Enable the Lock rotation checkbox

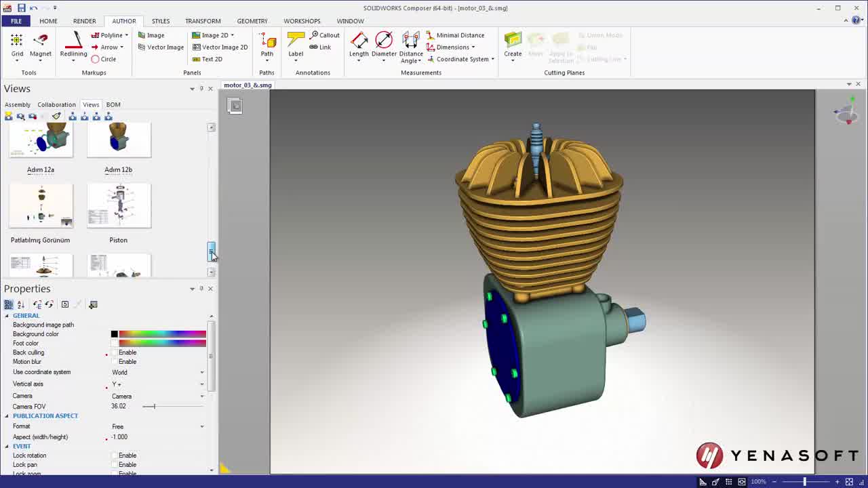115,455
